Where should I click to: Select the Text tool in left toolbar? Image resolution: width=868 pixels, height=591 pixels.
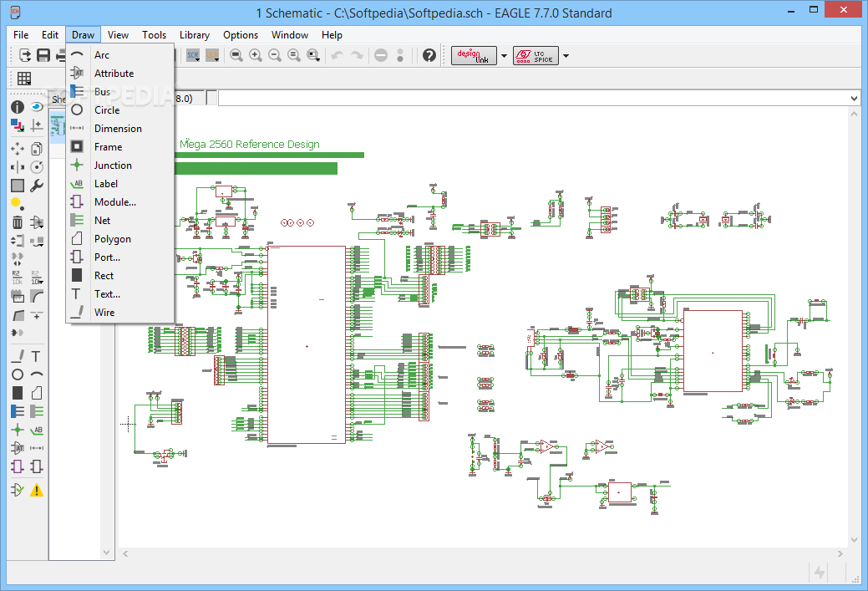coord(37,356)
